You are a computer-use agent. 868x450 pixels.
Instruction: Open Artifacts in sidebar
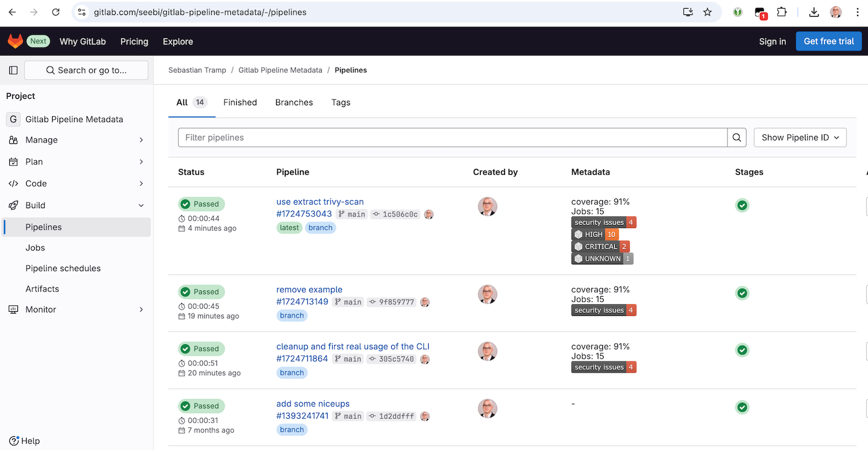(x=75, y=289)
